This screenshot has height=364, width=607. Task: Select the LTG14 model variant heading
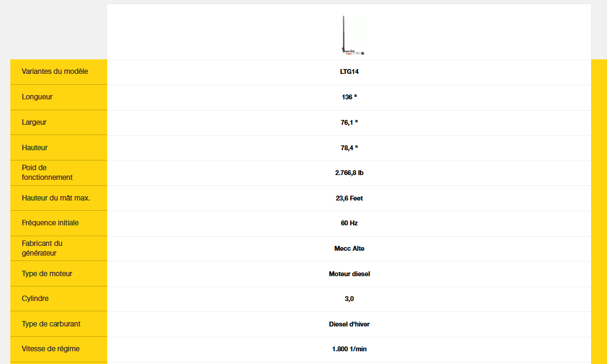point(349,71)
